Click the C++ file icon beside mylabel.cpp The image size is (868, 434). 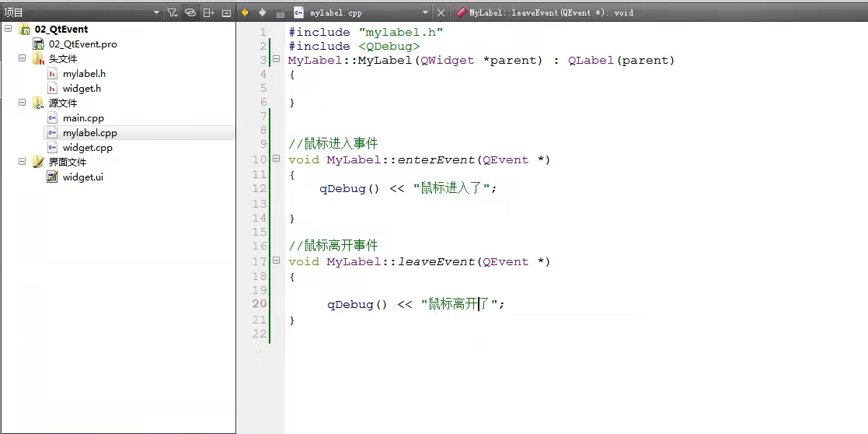coord(299,12)
